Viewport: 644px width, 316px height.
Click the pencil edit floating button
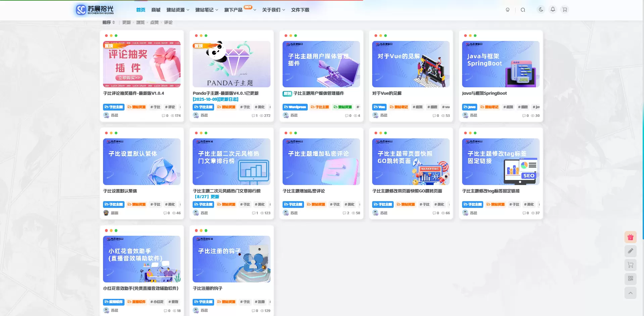631,251
